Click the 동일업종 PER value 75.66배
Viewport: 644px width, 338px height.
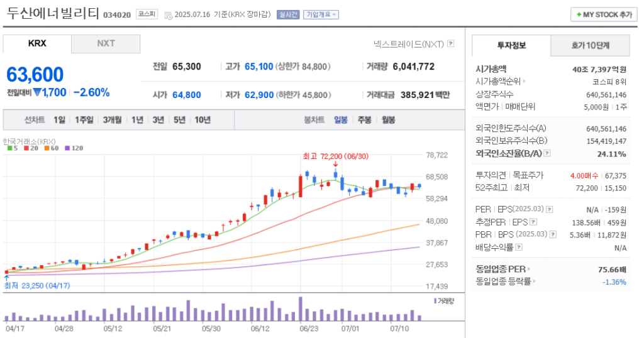tap(612, 270)
